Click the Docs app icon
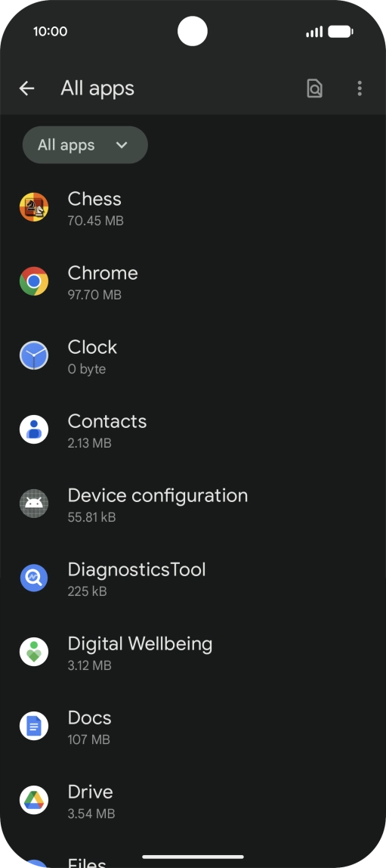 coord(34,727)
